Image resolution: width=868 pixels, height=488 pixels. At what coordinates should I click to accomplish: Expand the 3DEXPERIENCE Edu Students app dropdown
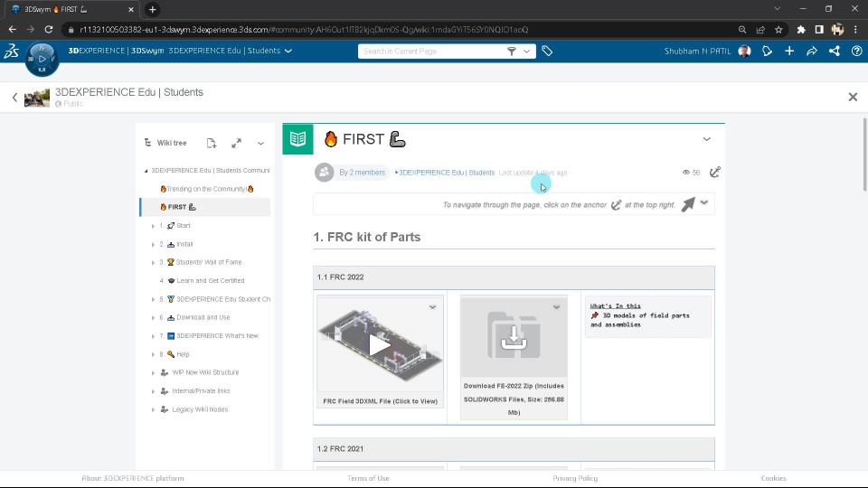click(x=288, y=51)
